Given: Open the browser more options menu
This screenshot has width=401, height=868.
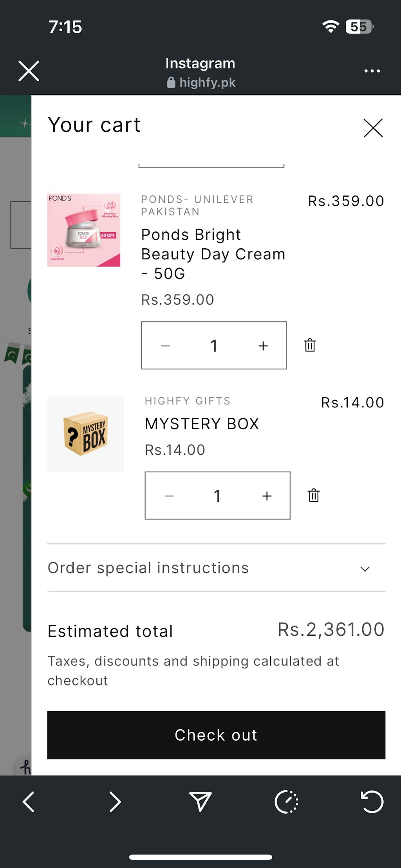Looking at the screenshot, I should tap(372, 71).
